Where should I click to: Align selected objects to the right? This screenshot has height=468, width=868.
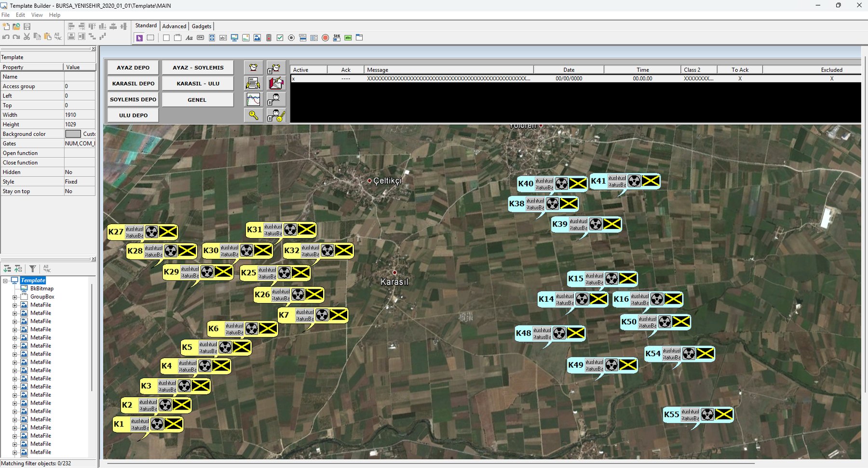pos(81,27)
